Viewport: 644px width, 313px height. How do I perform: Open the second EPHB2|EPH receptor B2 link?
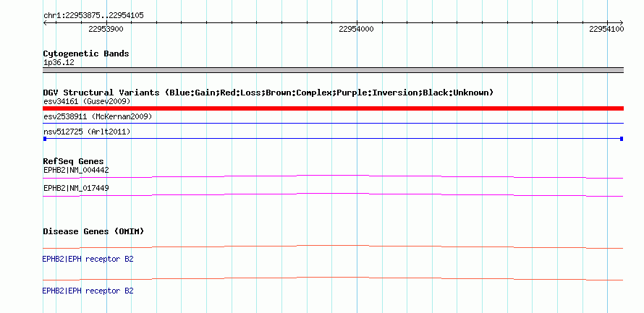click(88, 291)
